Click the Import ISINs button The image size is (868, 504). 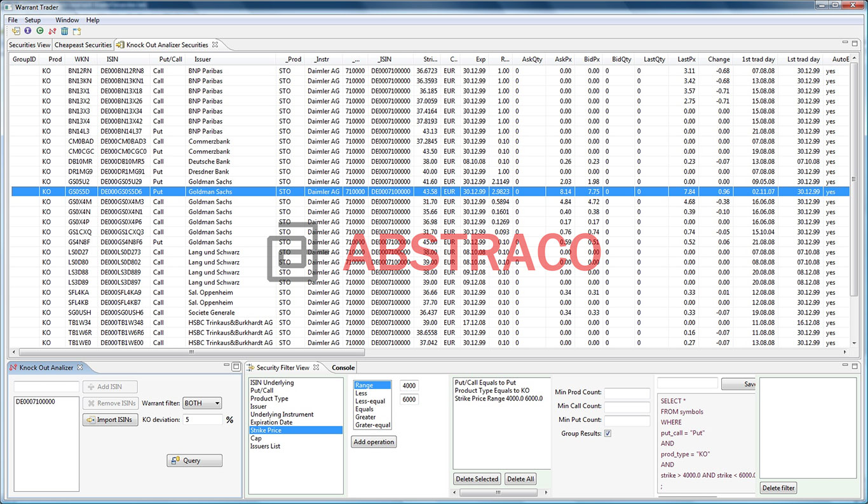(110, 419)
